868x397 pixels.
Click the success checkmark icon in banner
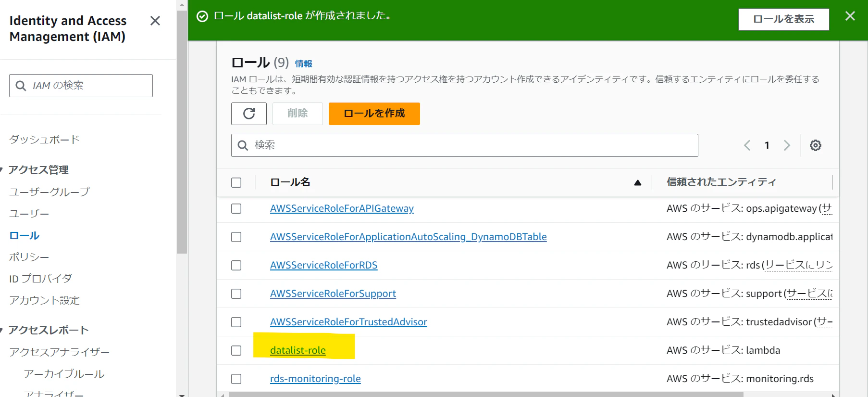click(202, 16)
